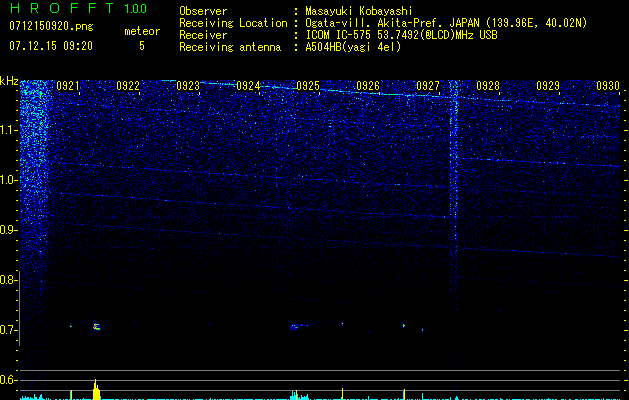Image resolution: width=629 pixels, height=400 pixels.
Task: Click the 0.8 kHz axis label
Action: click(x=8, y=280)
